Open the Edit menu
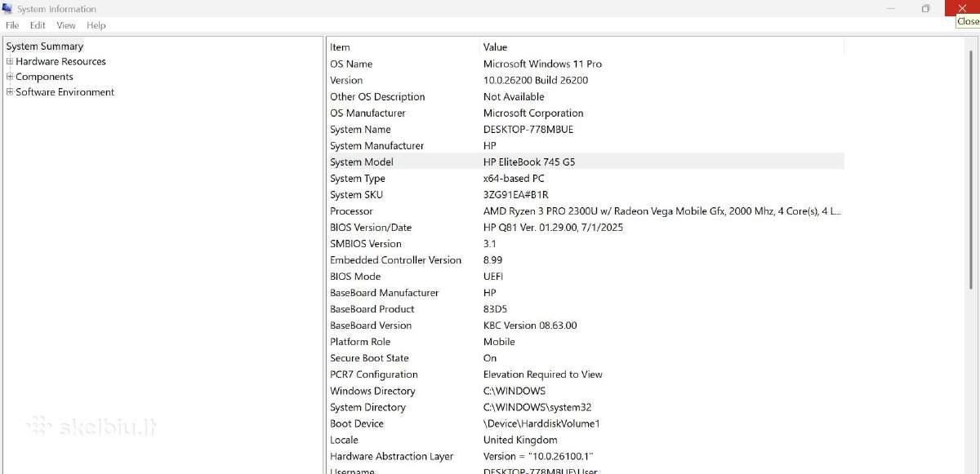The height and width of the screenshot is (474, 980). pos(38,25)
